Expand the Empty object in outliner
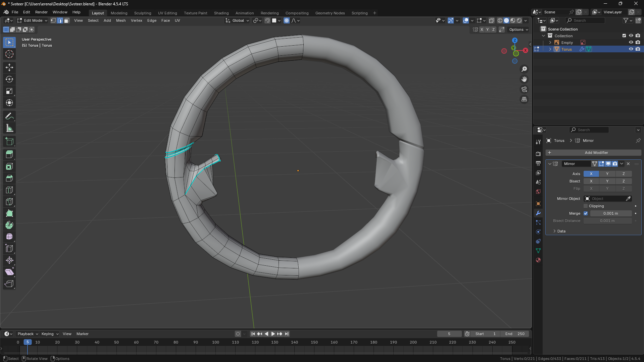 click(550, 42)
